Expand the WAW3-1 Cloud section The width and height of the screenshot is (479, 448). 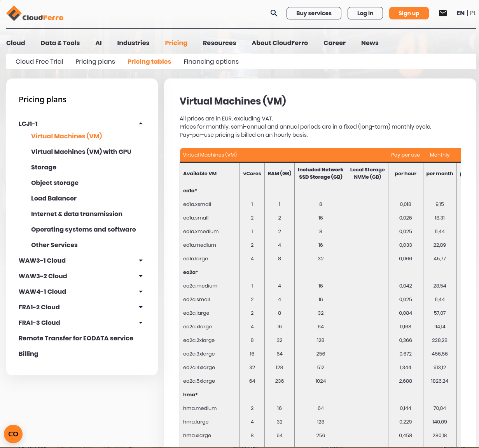[x=141, y=260]
